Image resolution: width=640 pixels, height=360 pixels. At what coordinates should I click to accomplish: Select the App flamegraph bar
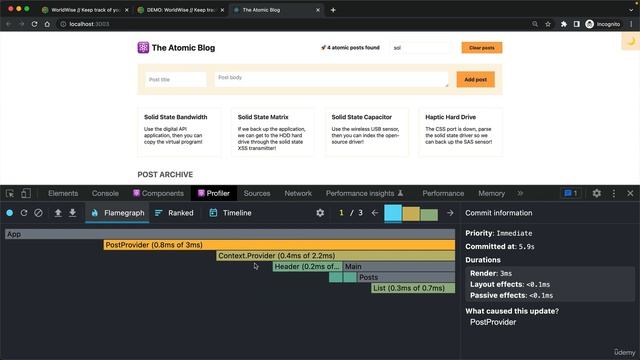[x=230, y=234]
